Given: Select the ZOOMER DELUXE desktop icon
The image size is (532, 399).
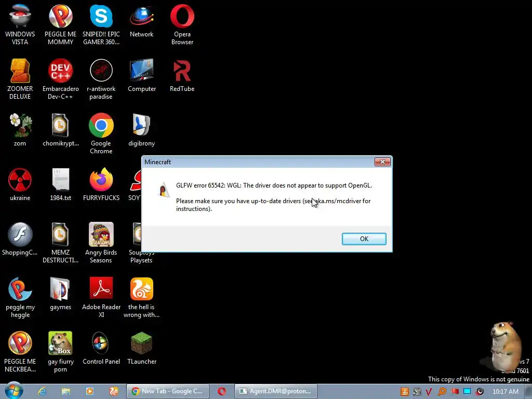Looking at the screenshot, I should (20, 79).
